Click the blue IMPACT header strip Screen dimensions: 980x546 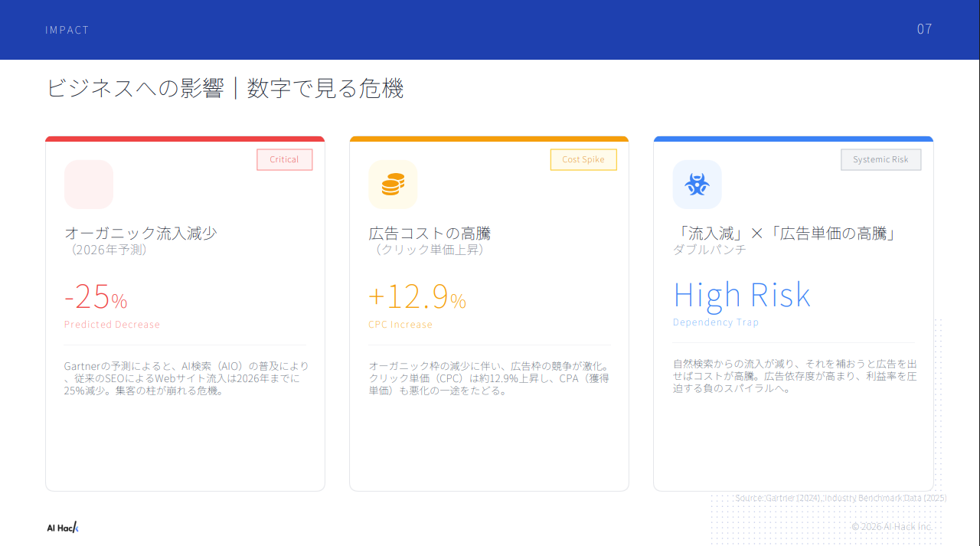click(x=490, y=30)
